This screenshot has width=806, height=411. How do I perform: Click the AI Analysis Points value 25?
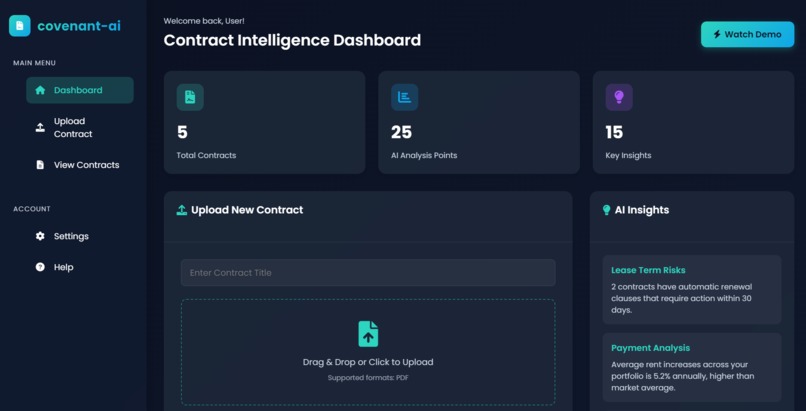401,133
